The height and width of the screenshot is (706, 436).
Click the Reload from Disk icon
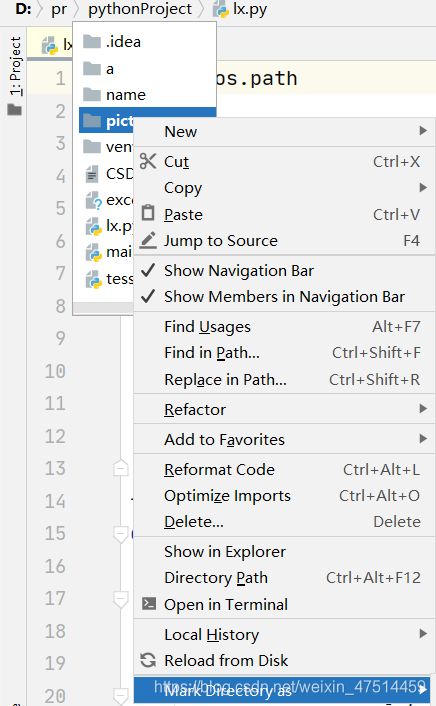pyautogui.click(x=148, y=660)
